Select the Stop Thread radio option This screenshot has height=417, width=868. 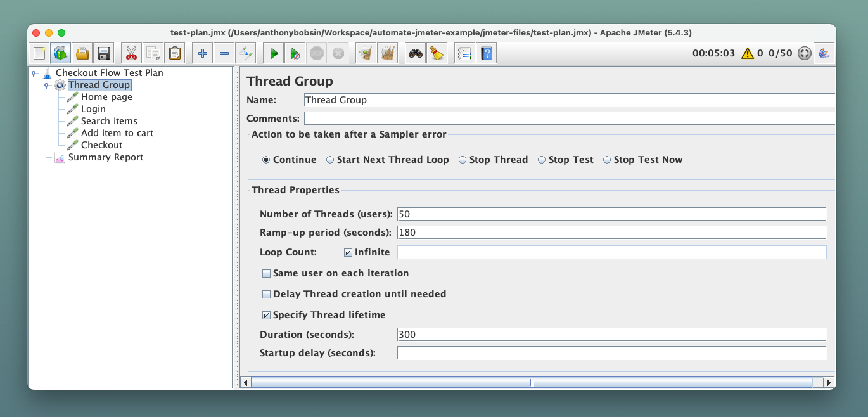[463, 160]
